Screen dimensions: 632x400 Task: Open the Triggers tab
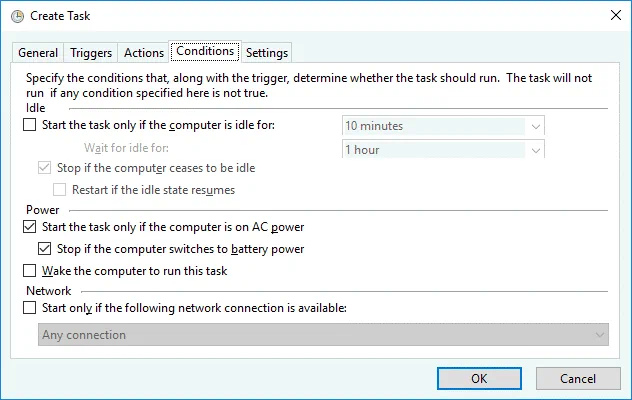(91, 53)
